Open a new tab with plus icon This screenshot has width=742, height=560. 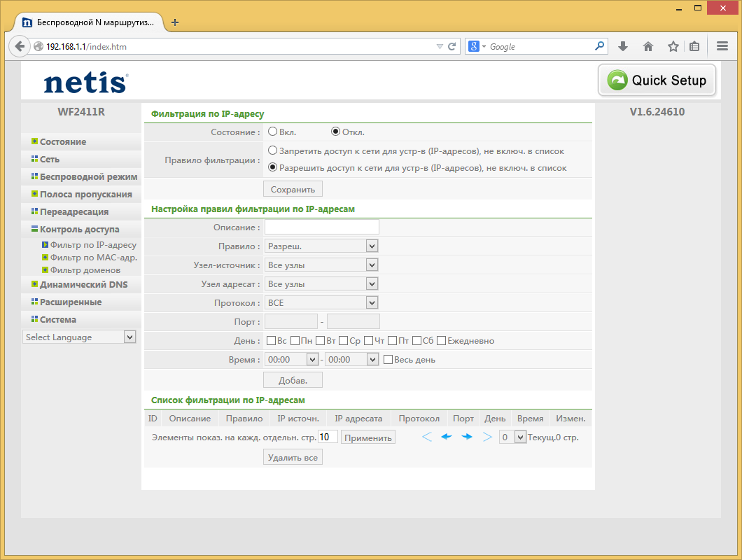click(174, 22)
